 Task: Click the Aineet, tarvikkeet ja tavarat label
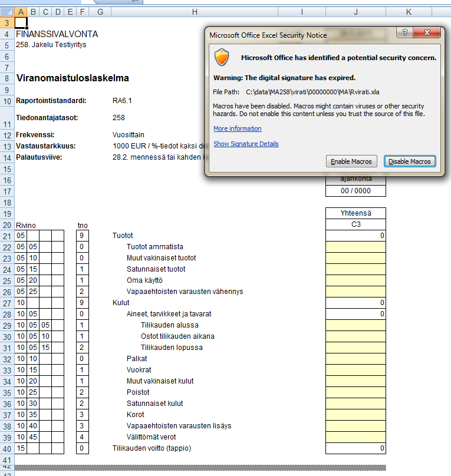[x=169, y=314]
